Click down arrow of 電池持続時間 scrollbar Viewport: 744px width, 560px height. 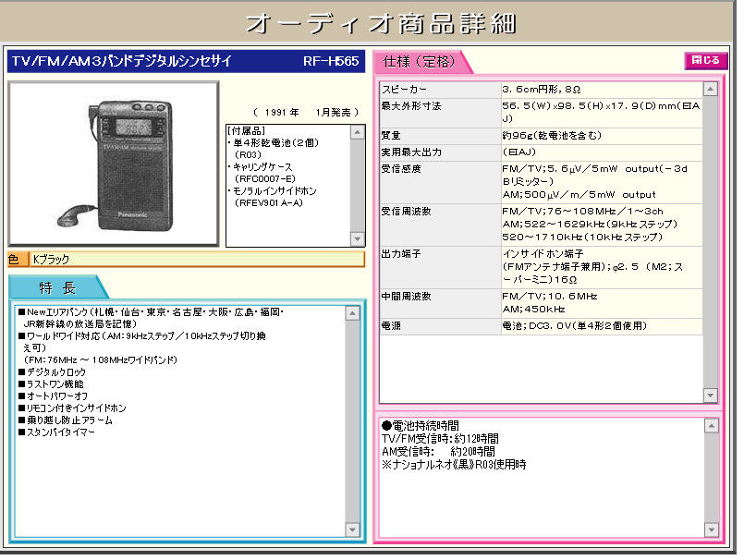pos(712,530)
